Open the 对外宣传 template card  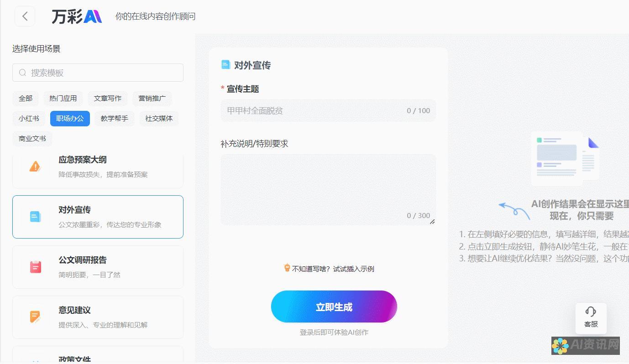point(98,217)
